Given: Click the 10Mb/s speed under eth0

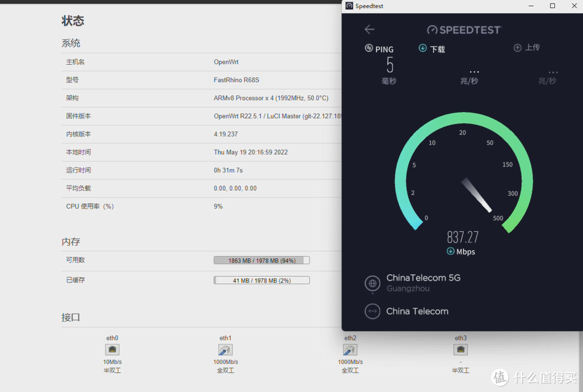Looking at the screenshot, I should pyautogui.click(x=112, y=362).
